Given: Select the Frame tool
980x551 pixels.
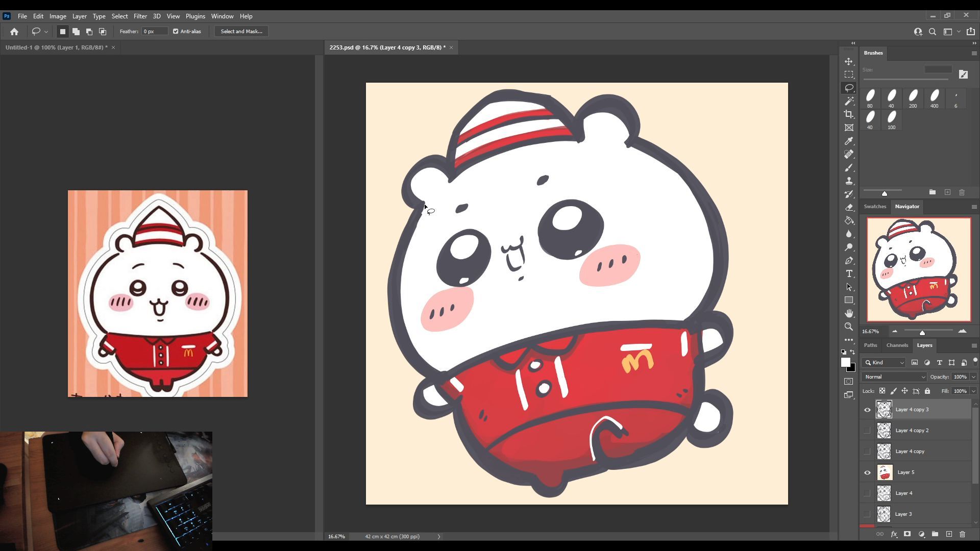Looking at the screenshot, I should click(849, 128).
